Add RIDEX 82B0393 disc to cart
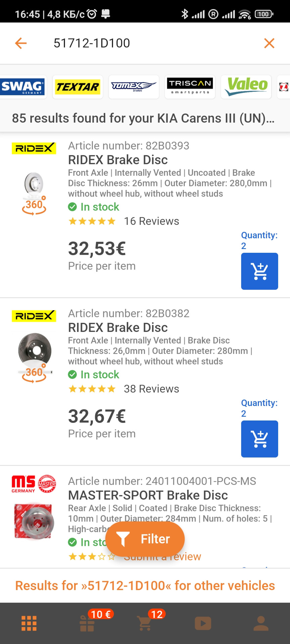The image size is (290, 644). (x=259, y=271)
